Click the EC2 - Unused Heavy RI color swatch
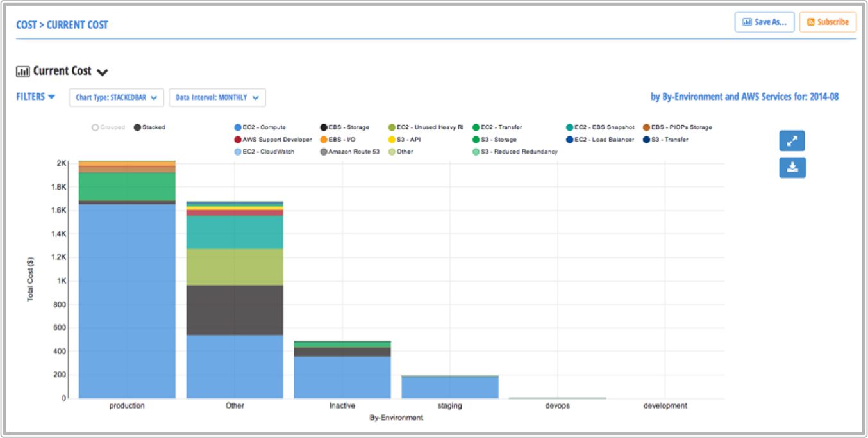The width and height of the screenshot is (868, 438). pos(392,127)
